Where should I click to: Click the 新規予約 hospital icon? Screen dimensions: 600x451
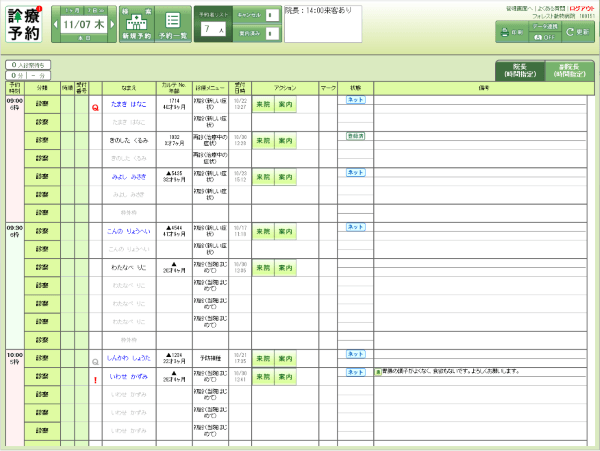(133, 25)
